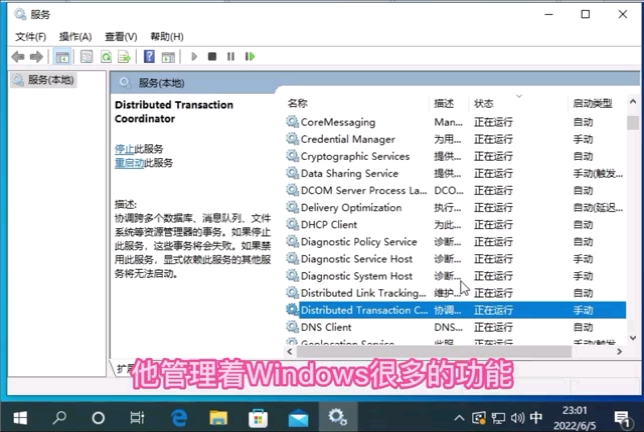Click the vertical scrollbar thumb

(632, 122)
